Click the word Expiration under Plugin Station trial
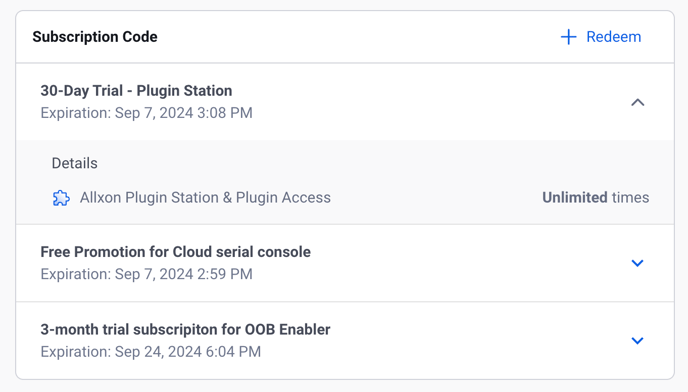 (x=74, y=113)
